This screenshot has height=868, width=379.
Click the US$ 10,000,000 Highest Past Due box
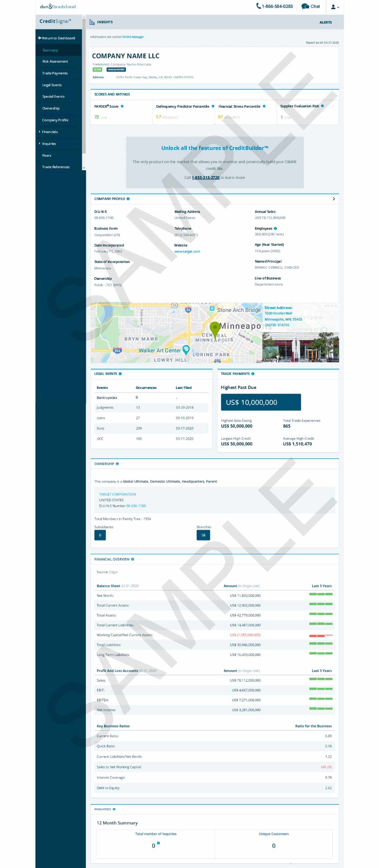pyautogui.click(x=261, y=402)
